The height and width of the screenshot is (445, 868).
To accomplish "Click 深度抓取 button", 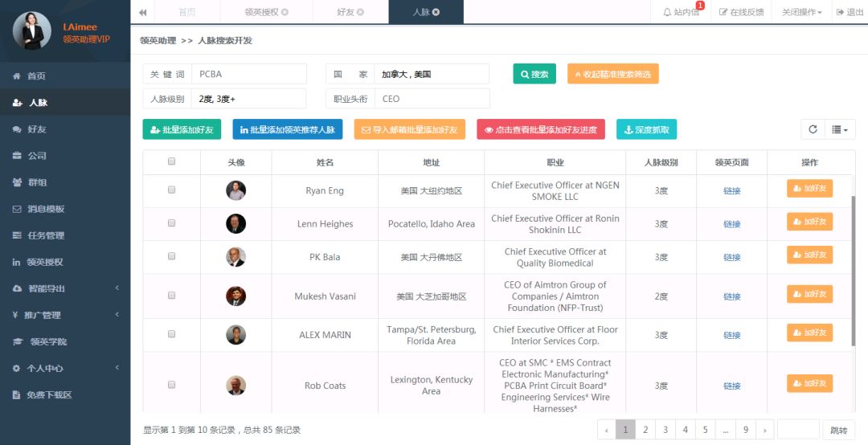I will [646, 129].
